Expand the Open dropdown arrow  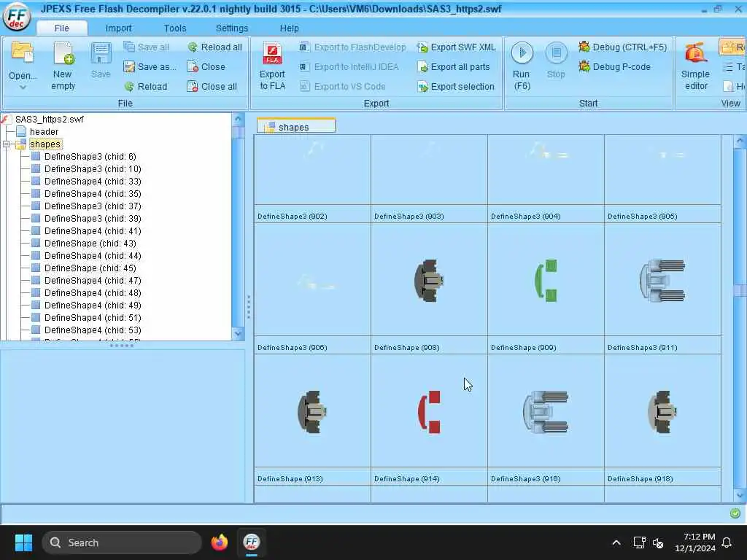(x=23, y=87)
